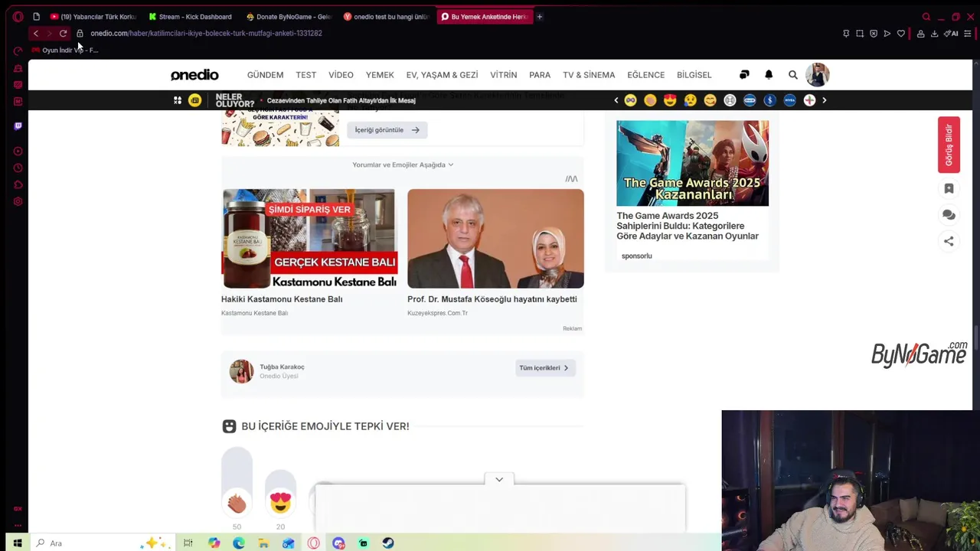Open the Easy Setup menu icon
The width and height of the screenshot is (980, 551).
point(968,34)
